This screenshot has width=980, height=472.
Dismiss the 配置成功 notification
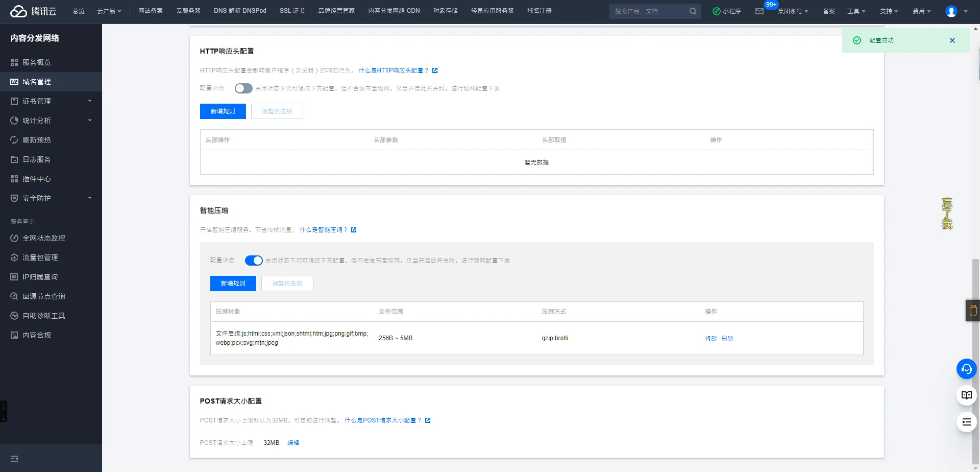tap(952, 40)
